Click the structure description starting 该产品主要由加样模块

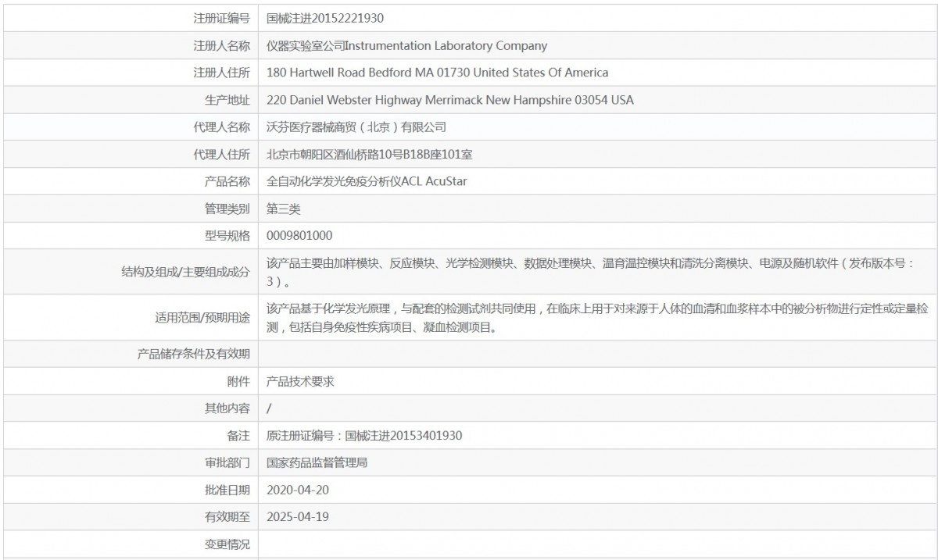tap(590, 272)
